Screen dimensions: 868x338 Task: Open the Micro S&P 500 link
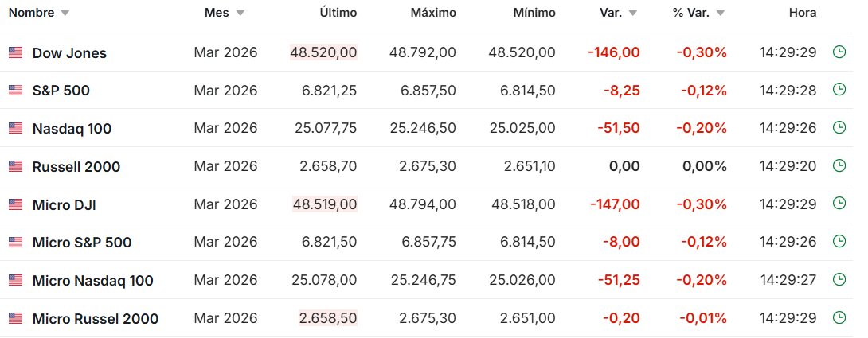(x=82, y=243)
